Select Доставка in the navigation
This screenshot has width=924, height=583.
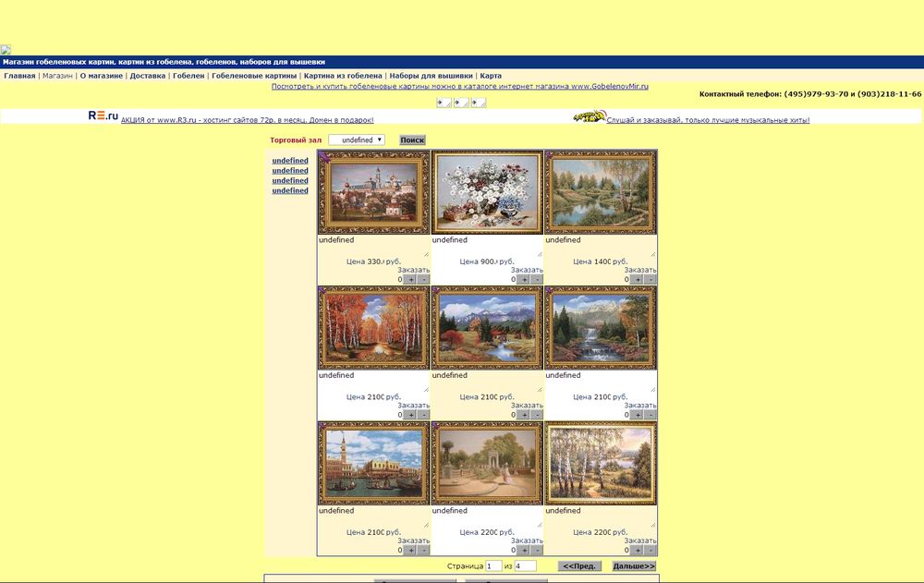point(147,76)
